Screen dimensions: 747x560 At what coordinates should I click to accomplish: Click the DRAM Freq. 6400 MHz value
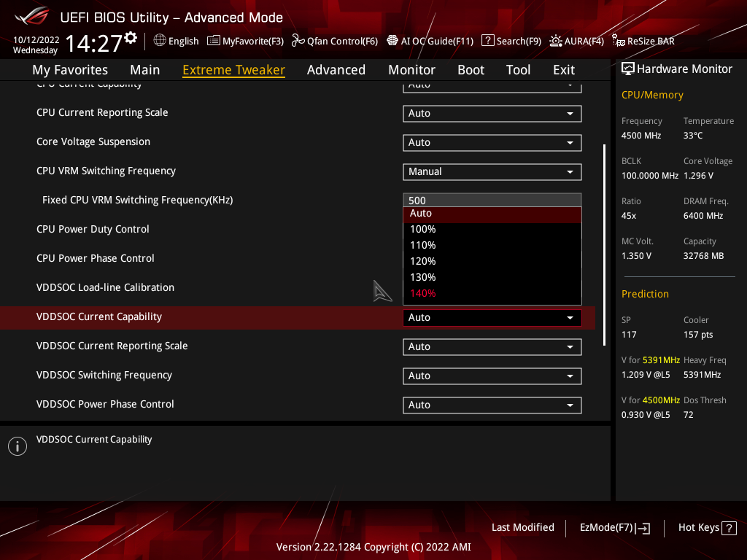point(703,216)
